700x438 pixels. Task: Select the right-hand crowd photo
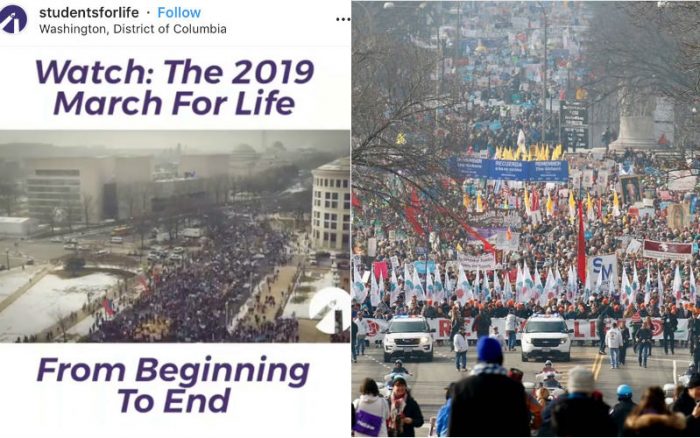[x=525, y=219]
